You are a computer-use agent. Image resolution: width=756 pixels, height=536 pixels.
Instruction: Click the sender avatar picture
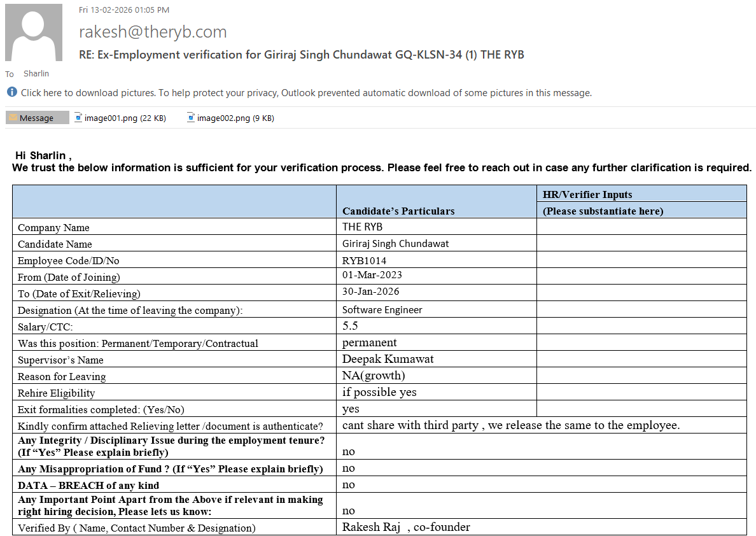[34, 32]
